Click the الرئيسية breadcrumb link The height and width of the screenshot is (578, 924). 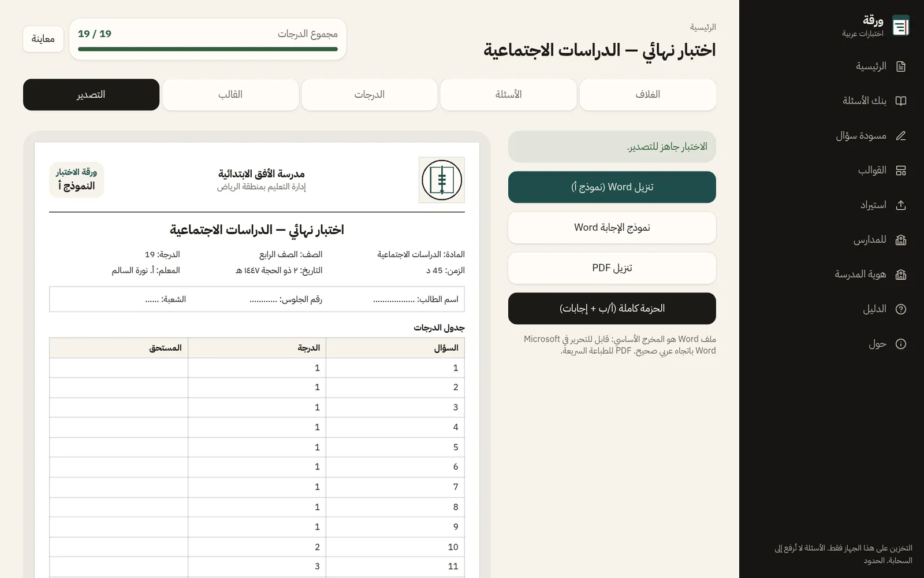click(x=703, y=27)
